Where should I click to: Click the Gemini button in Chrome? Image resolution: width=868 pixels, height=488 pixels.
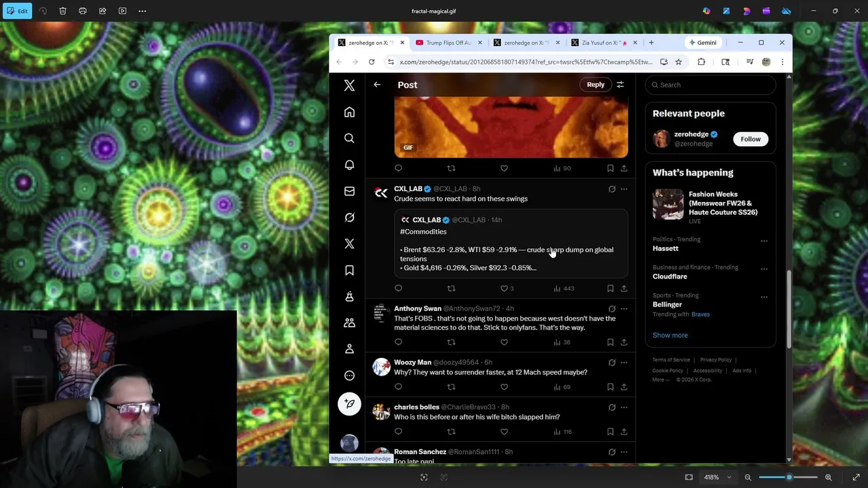703,43
